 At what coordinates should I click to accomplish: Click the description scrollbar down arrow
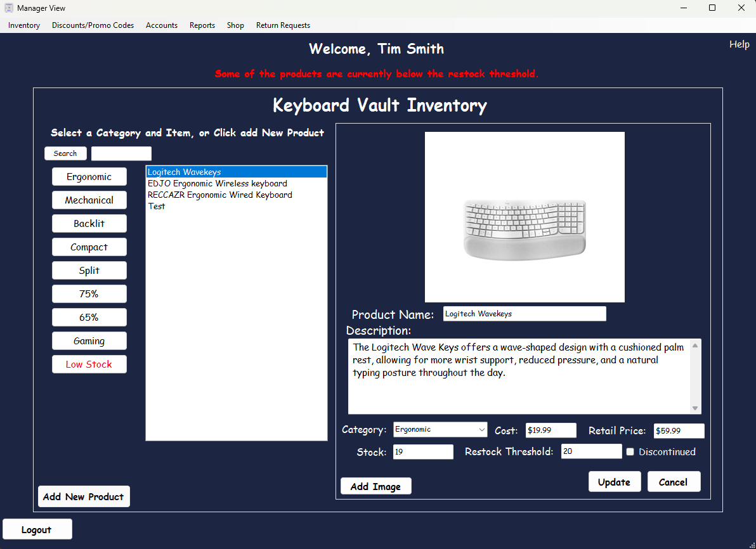tap(695, 408)
